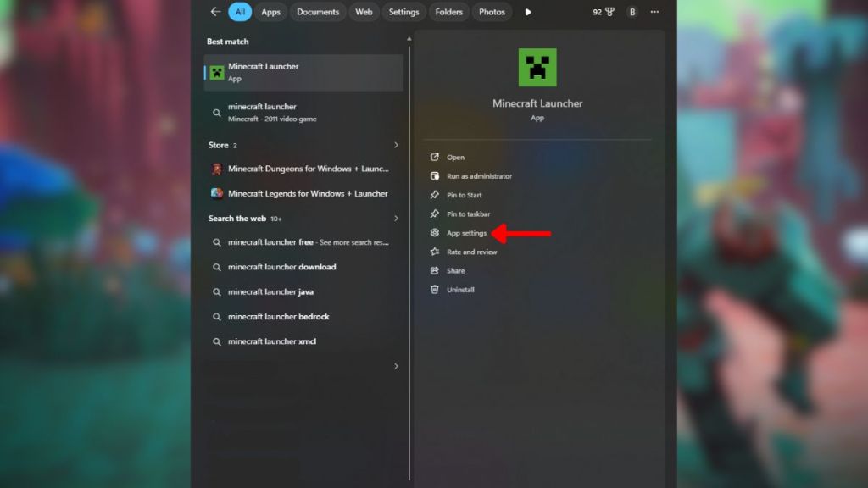Open the Minecraft Launcher best match result
The image size is (868, 488).
304,73
